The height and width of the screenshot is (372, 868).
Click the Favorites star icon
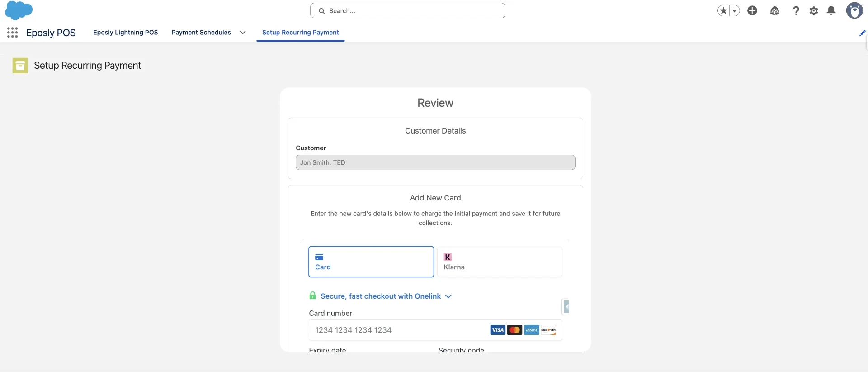(x=723, y=10)
